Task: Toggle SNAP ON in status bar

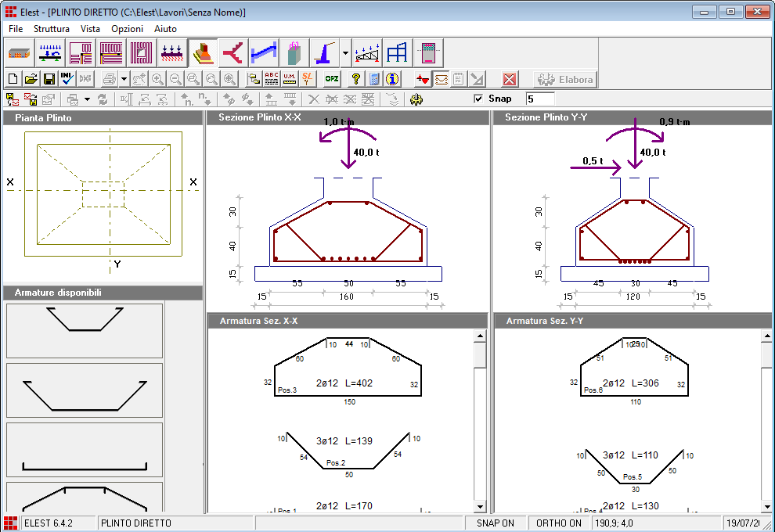Action: coord(496,523)
